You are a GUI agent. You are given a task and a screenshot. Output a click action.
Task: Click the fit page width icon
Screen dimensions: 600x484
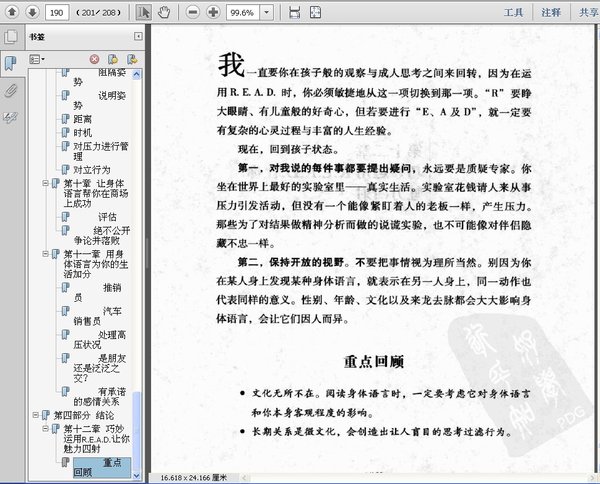(x=294, y=12)
